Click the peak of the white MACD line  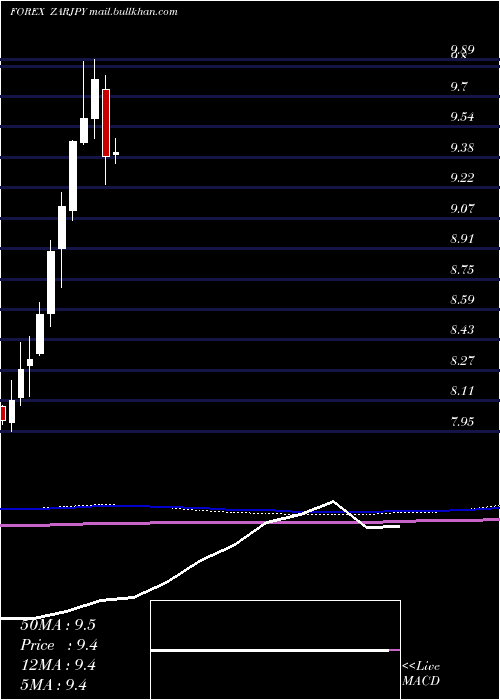(x=333, y=501)
